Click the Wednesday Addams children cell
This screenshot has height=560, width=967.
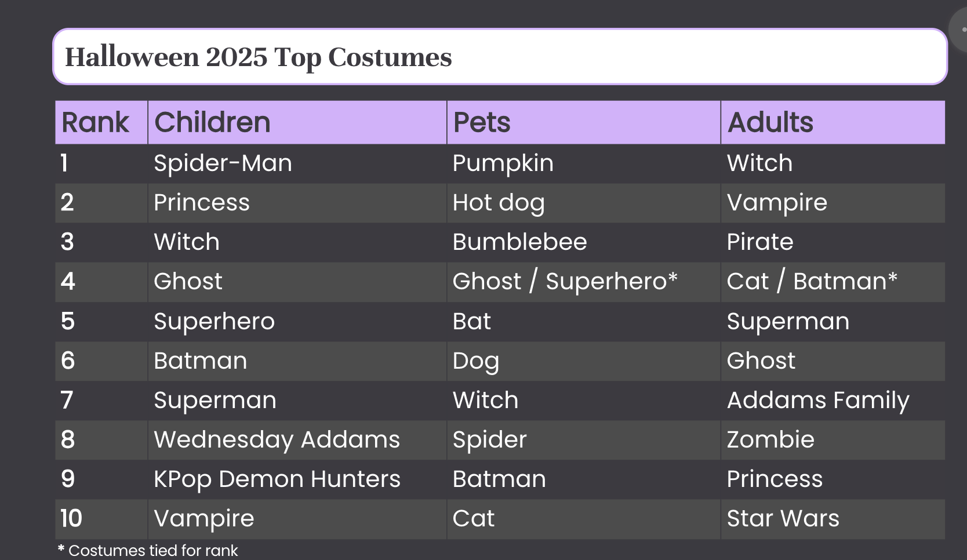click(297, 440)
